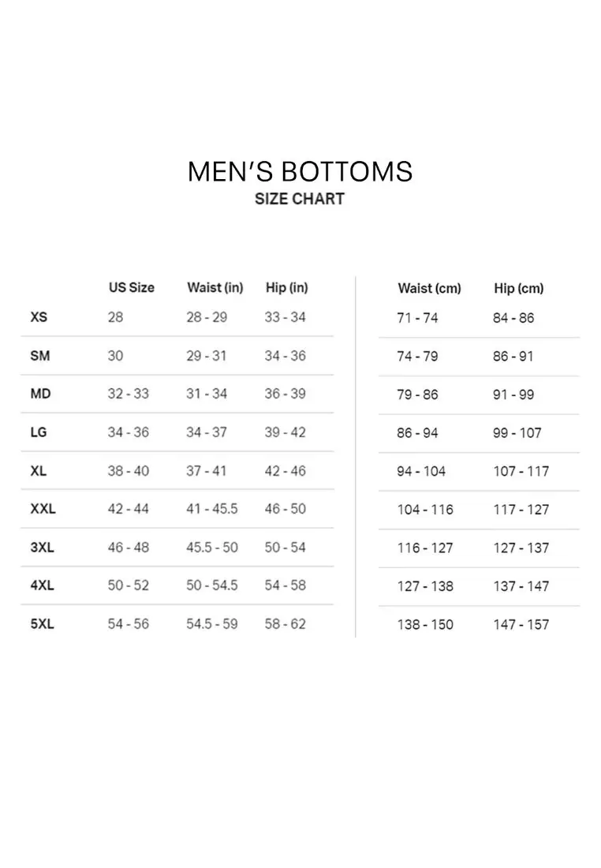Click the MEN'S BOTTOMS title
This screenshot has width=601, height=868.
[300, 171]
